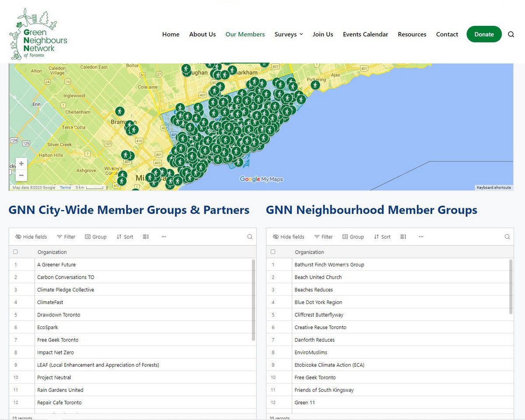Open more options in Neighbourhood table toolbar
Image resolution: width=525 pixels, height=420 pixels.
421,237
